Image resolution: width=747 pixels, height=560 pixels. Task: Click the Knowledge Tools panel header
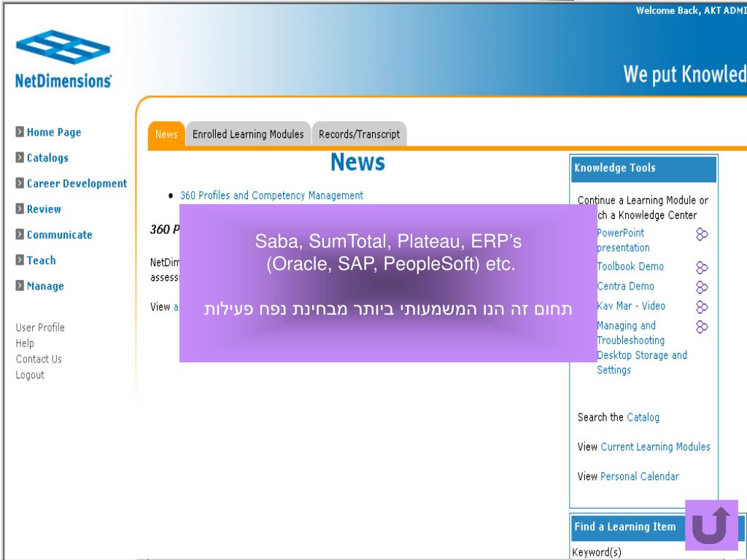point(643,169)
